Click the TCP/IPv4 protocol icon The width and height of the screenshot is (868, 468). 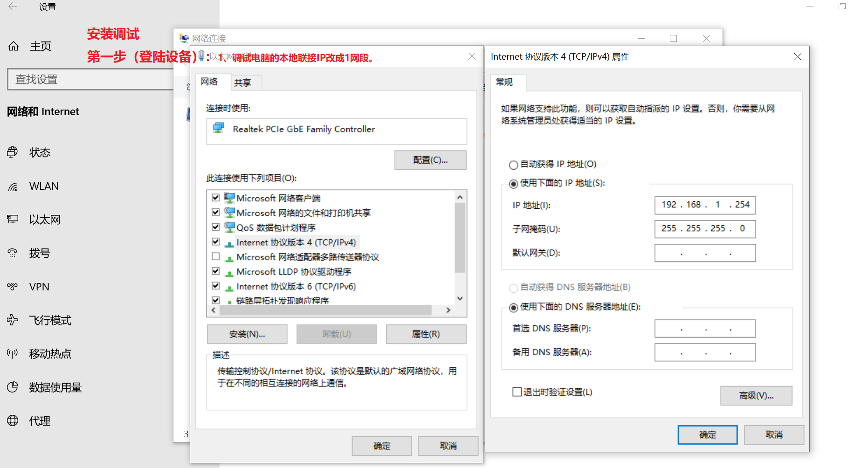[x=229, y=243]
